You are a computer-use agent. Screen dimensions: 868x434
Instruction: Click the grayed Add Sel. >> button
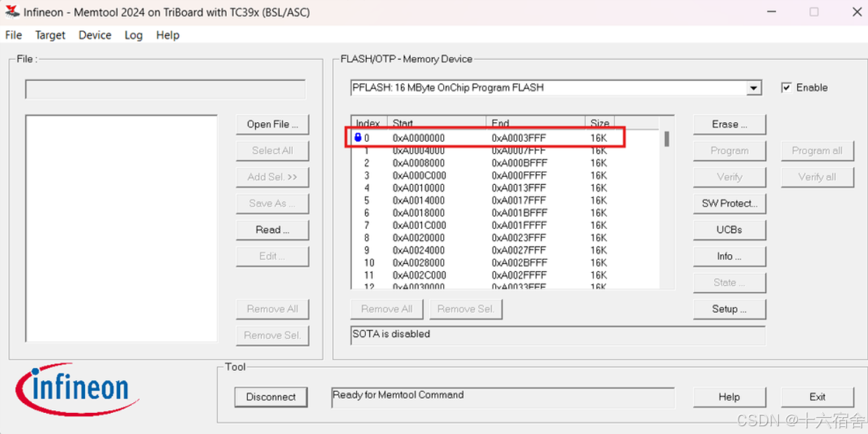272,177
